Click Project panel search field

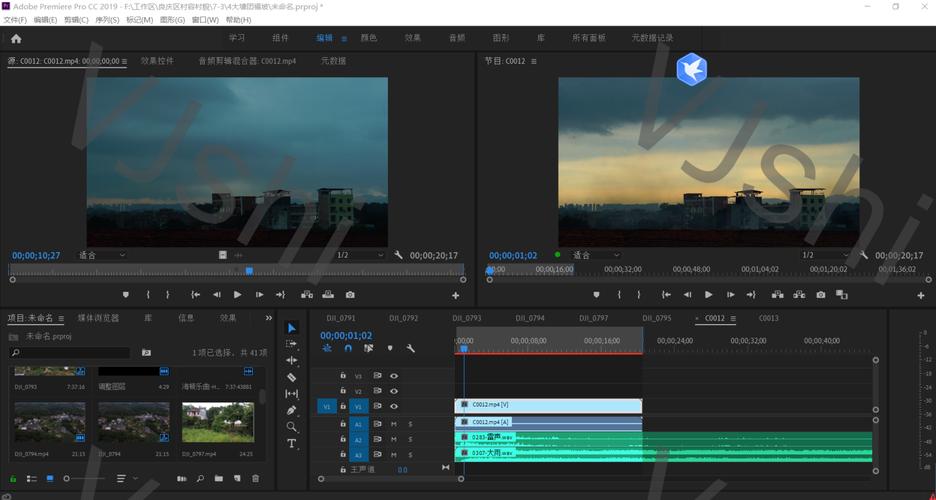tap(70, 353)
